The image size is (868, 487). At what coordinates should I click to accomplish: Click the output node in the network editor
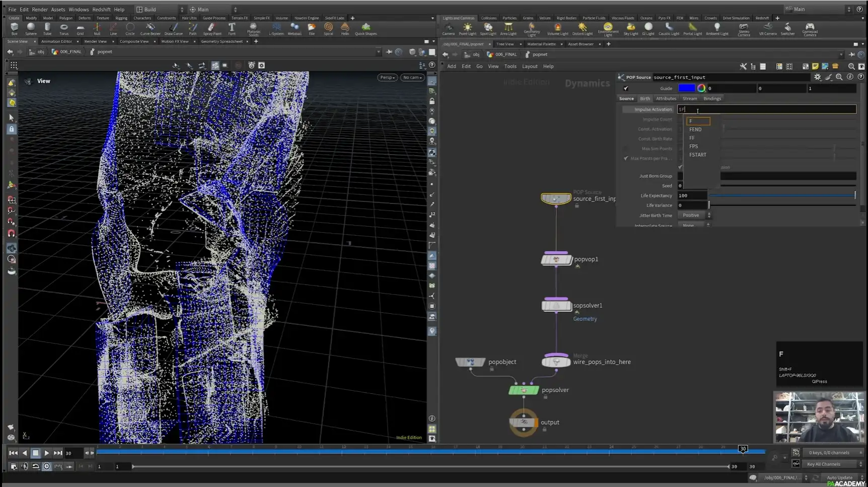[524, 423]
